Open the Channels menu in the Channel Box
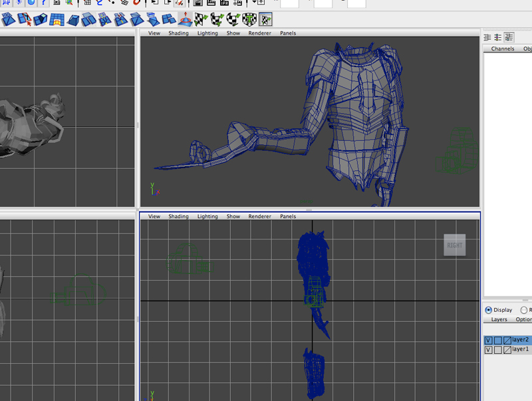The height and width of the screenshot is (401, 532). pyautogui.click(x=503, y=49)
